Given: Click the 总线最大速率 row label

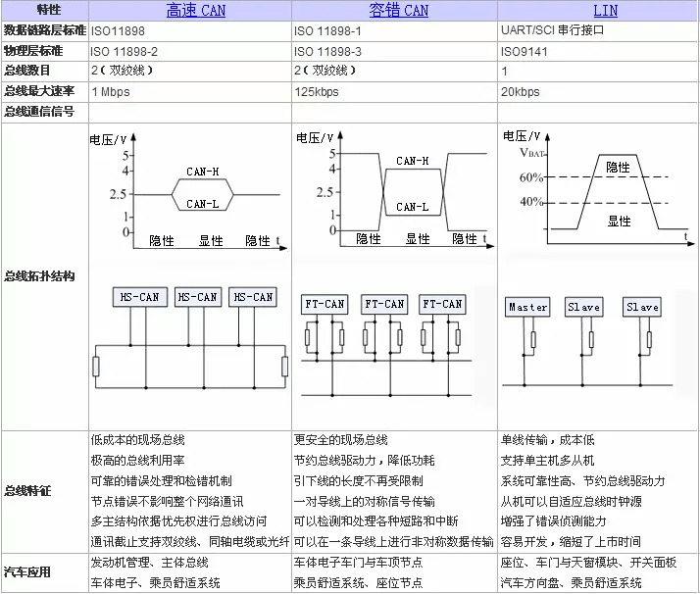Looking at the screenshot, I should tap(39, 91).
